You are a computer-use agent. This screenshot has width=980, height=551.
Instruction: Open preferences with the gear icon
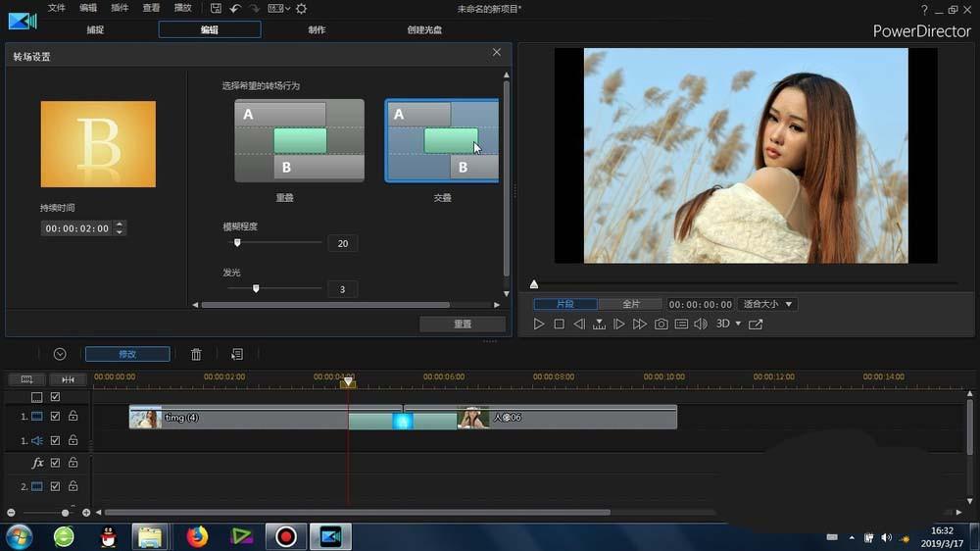tap(301, 9)
